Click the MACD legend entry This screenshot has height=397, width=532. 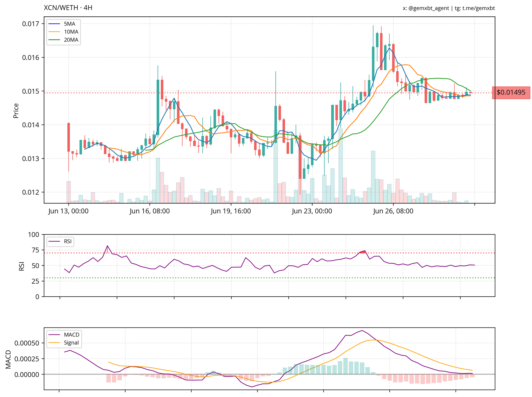[x=64, y=334]
